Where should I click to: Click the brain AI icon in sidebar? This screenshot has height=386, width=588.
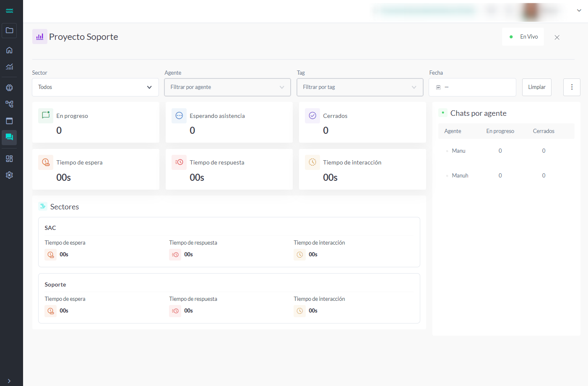pyautogui.click(x=9, y=88)
